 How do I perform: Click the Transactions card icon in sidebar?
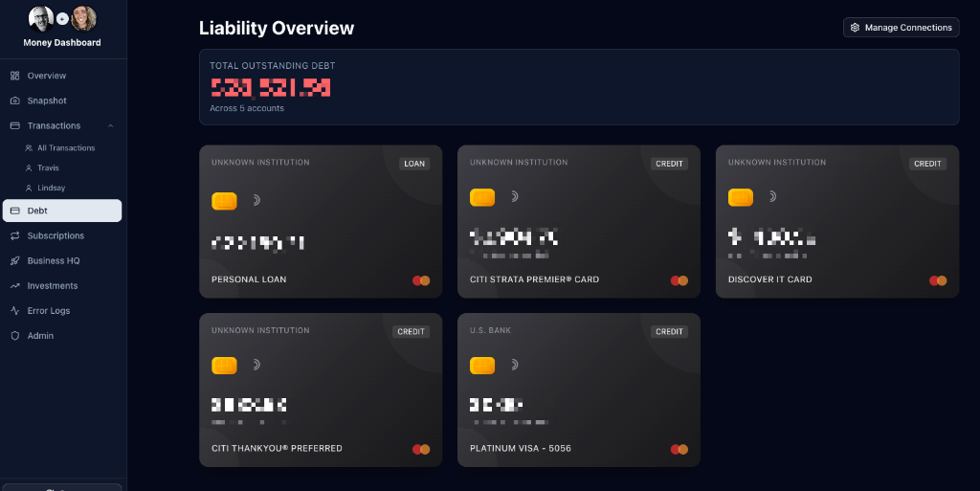[15, 125]
